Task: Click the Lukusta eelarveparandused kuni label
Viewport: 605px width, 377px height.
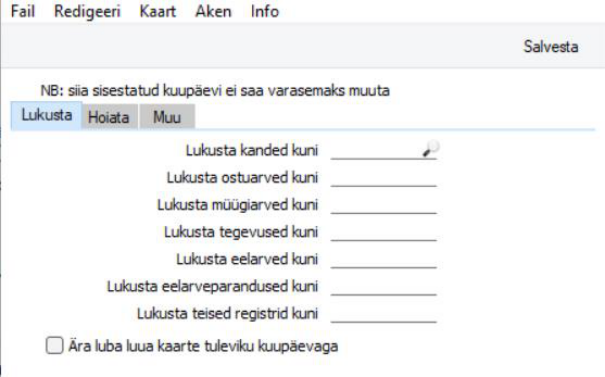Action: tap(212, 286)
